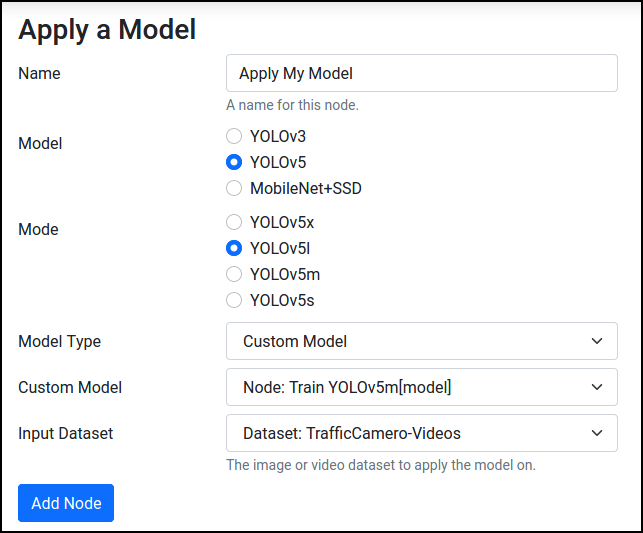This screenshot has width=643, height=533.
Task: Focus the Name input field
Action: (422, 73)
